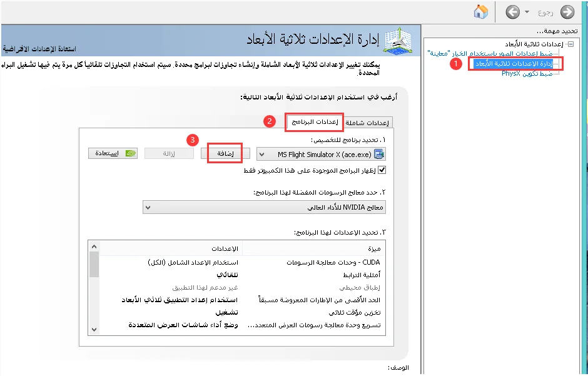Click the الإعدادات column header
The image size is (588, 376).
coord(171,248)
